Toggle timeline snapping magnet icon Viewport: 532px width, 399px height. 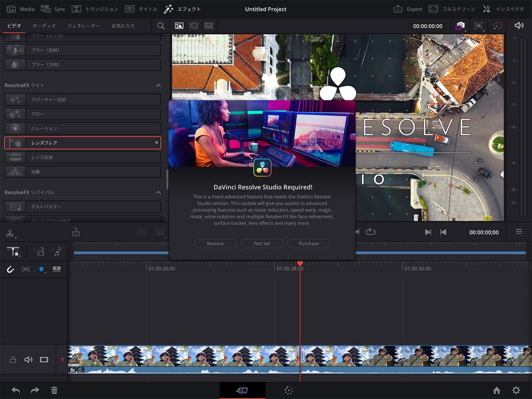pos(10,269)
